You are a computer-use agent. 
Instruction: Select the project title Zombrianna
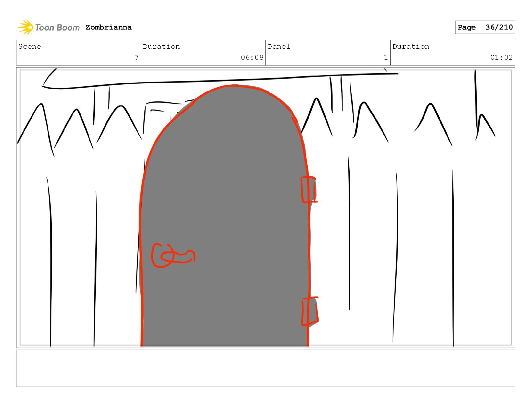pyautogui.click(x=108, y=27)
